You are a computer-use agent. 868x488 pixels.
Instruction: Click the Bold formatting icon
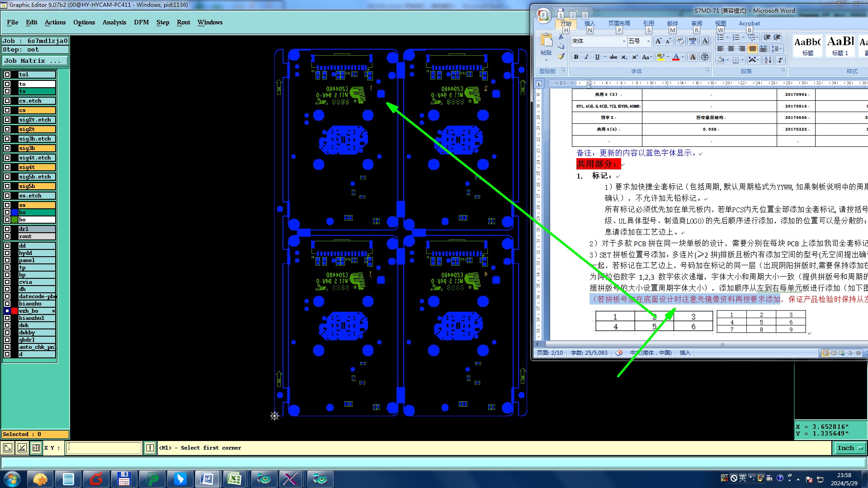point(576,57)
